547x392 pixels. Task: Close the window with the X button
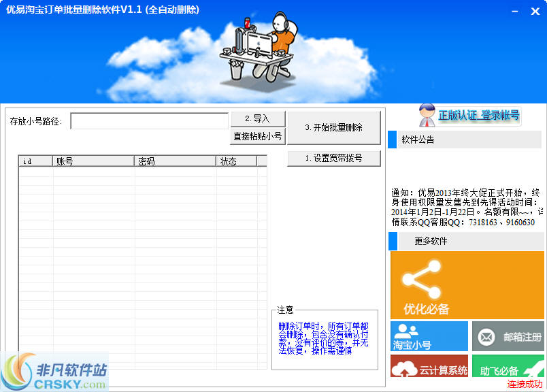(x=535, y=12)
